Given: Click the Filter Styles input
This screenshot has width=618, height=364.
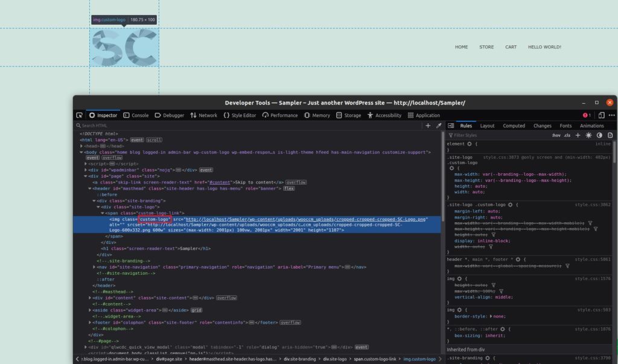Looking at the screenshot, I should [x=499, y=135].
